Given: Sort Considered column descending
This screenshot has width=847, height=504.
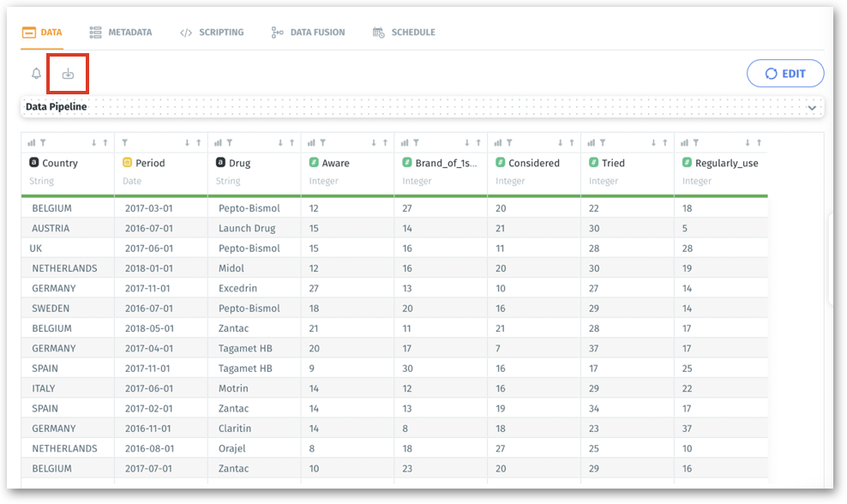Looking at the screenshot, I should [560, 142].
